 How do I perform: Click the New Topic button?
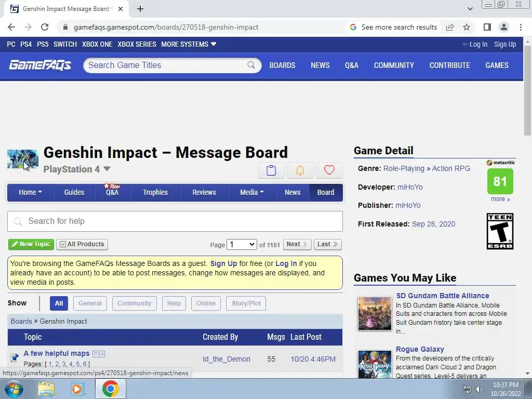31,244
